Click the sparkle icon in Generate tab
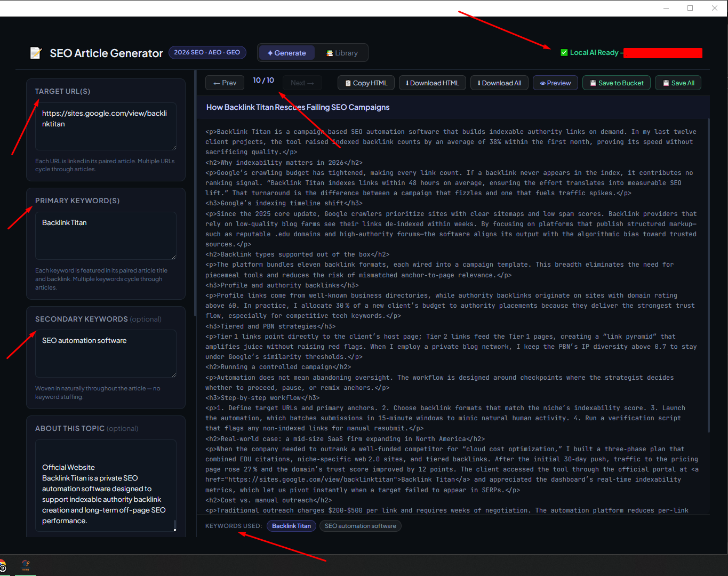 tap(270, 53)
